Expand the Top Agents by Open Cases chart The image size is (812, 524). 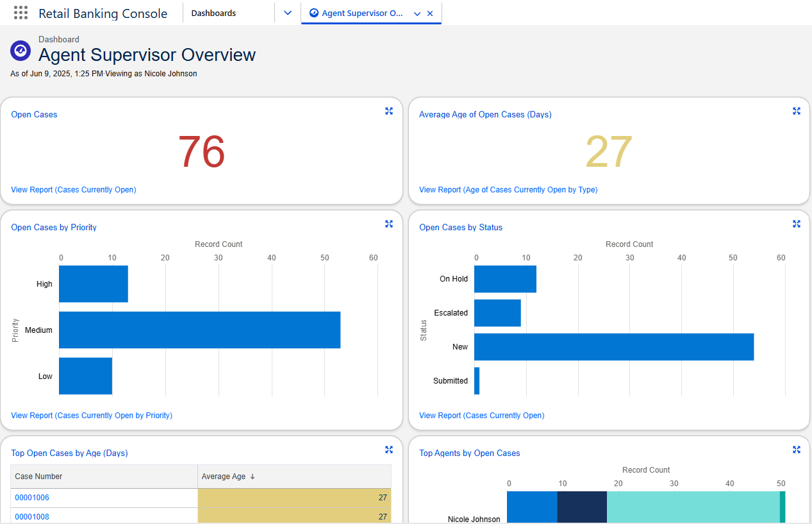[x=796, y=450]
